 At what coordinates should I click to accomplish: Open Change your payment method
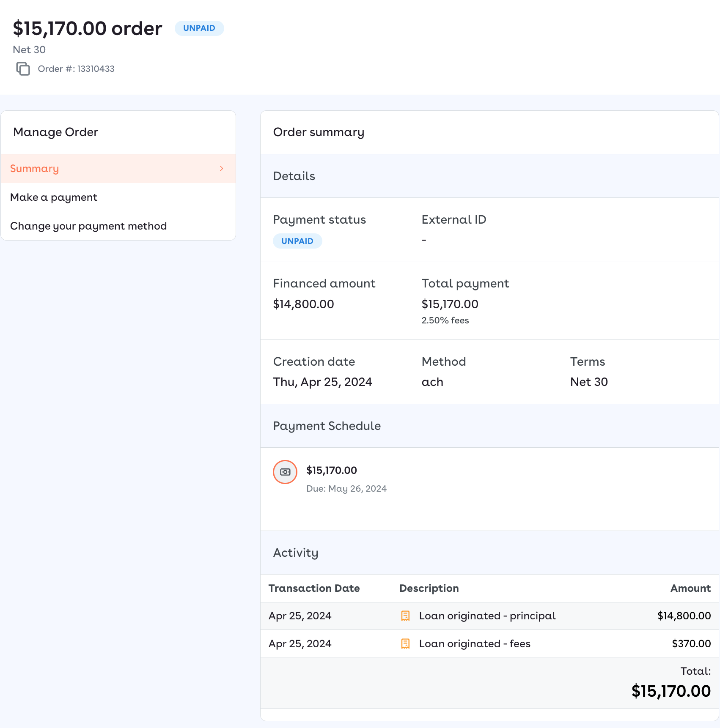[88, 226]
